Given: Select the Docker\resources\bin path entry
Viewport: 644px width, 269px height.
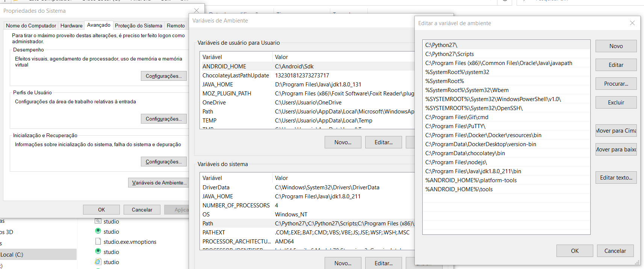Looking at the screenshot, I should [x=506, y=135].
